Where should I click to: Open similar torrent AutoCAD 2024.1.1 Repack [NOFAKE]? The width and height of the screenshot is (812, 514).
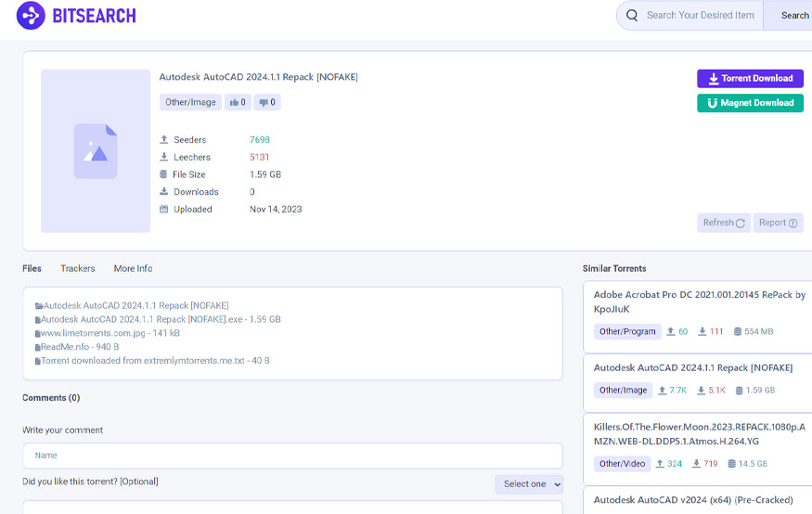tap(693, 368)
